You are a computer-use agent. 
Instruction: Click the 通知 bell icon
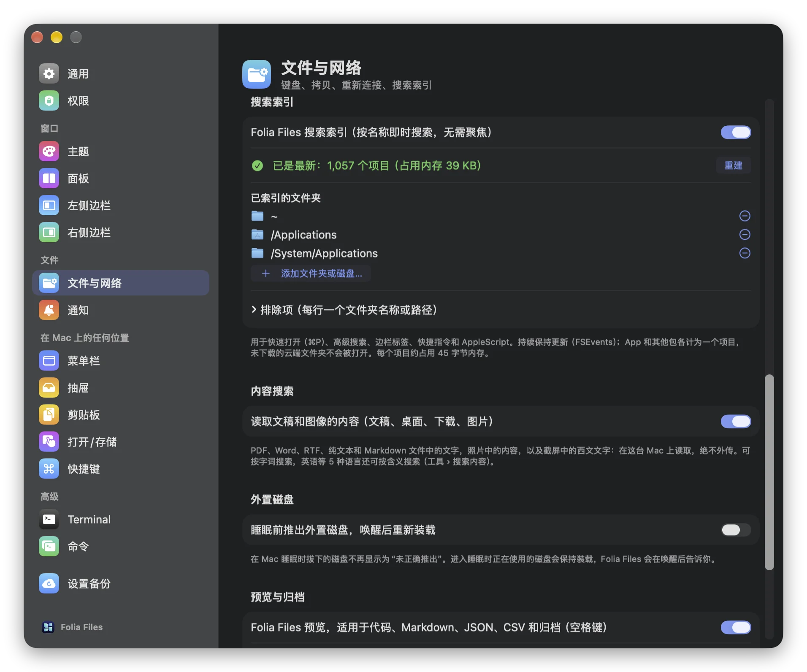point(49,310)
